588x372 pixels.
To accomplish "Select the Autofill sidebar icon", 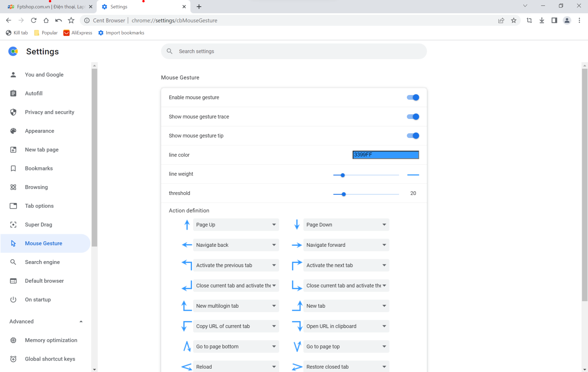I will pos(13,93).
